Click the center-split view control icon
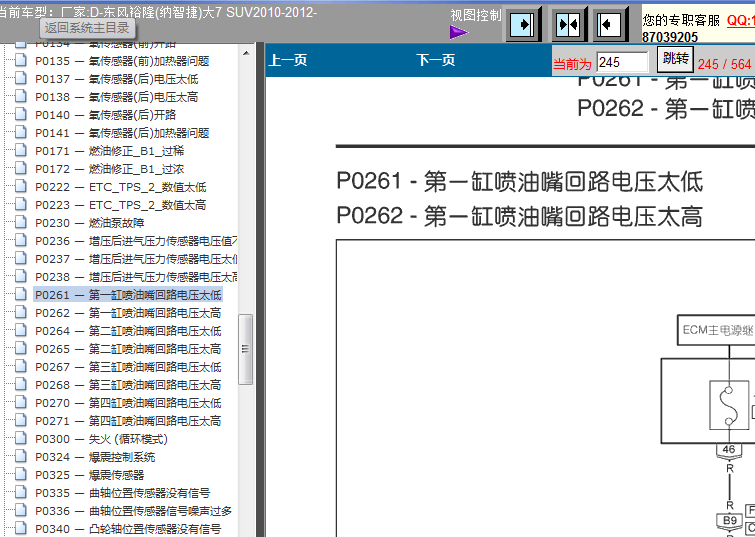 tap(569, 24)
